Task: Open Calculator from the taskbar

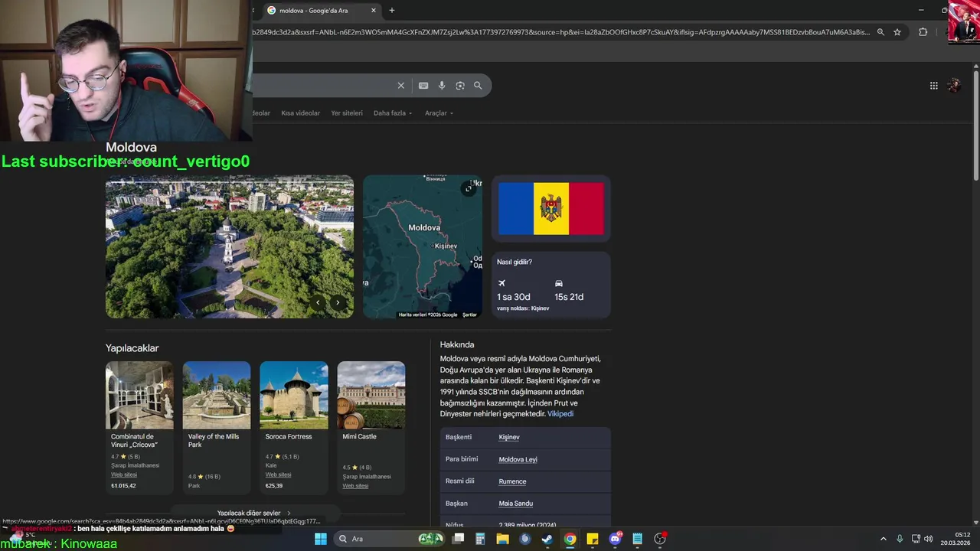Action: pyautogui.click(x=480, y=539)
